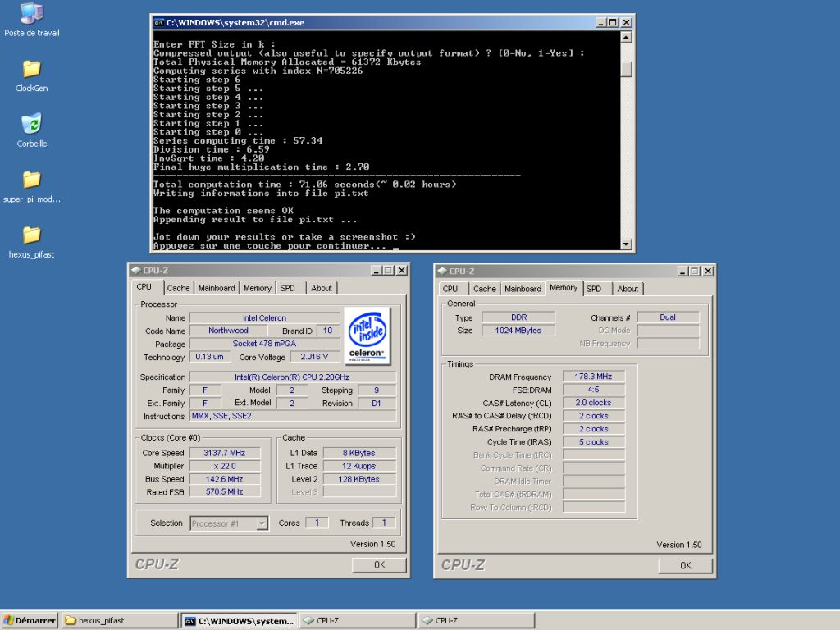Viewport: 840px width, 630px height.
Task: Click memory Size 1024 MBytes field
Action: pos(518,331)
